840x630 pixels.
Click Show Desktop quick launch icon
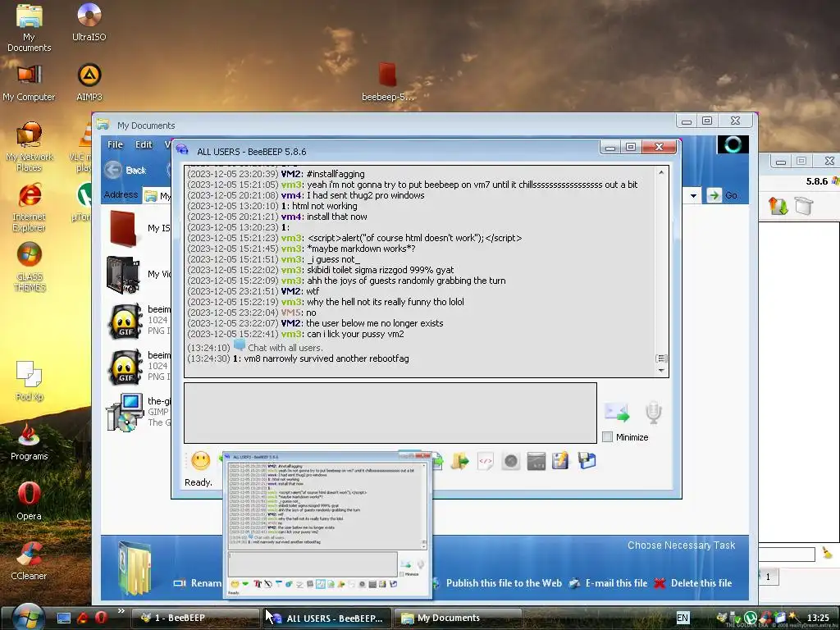point(64,618)
